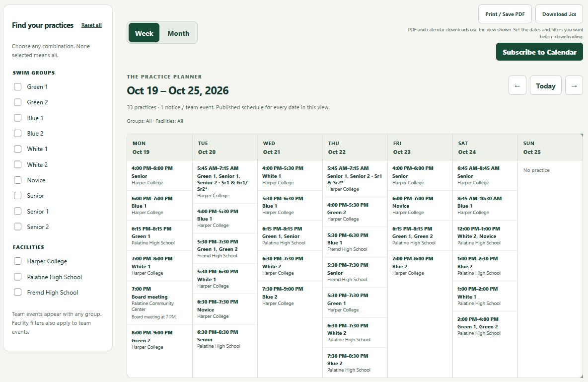588x382 pixels.
Task: Open Thursday 7:30 PM Blue 2 practice
Action: (x=355, y=363)
